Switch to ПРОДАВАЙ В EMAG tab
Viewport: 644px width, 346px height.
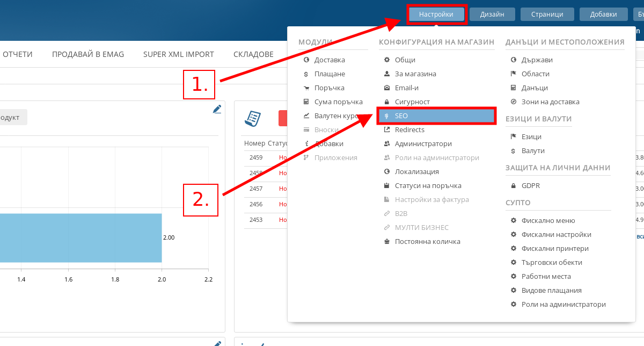tap(88, 54)
